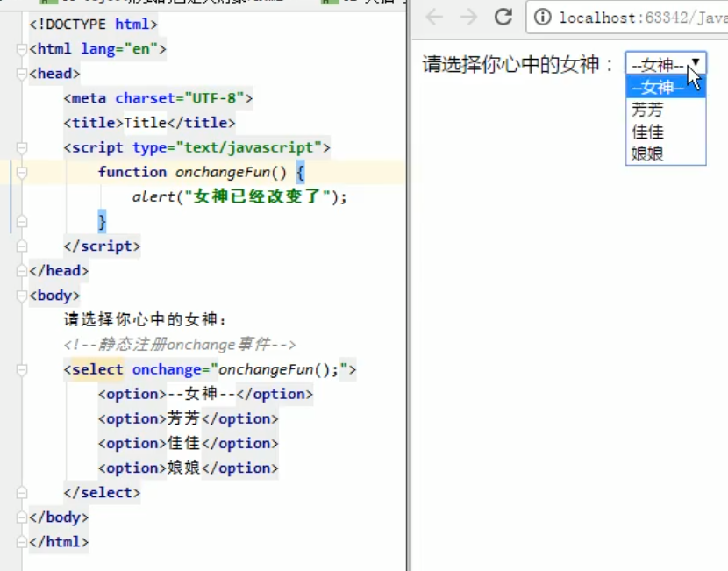Collapse the html tag fold marker
The height and width of the screenshot is (571, 728).
coord(21,49)
